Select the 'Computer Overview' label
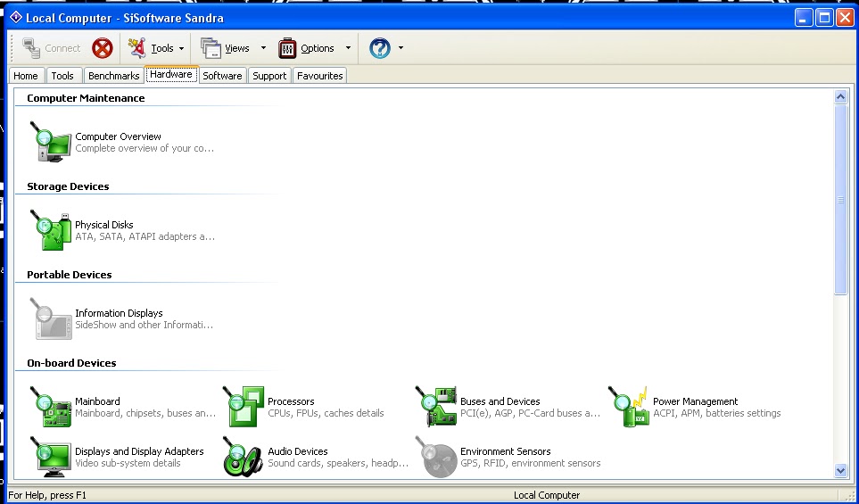Screen dimensions: 859x504 (119, 136)
